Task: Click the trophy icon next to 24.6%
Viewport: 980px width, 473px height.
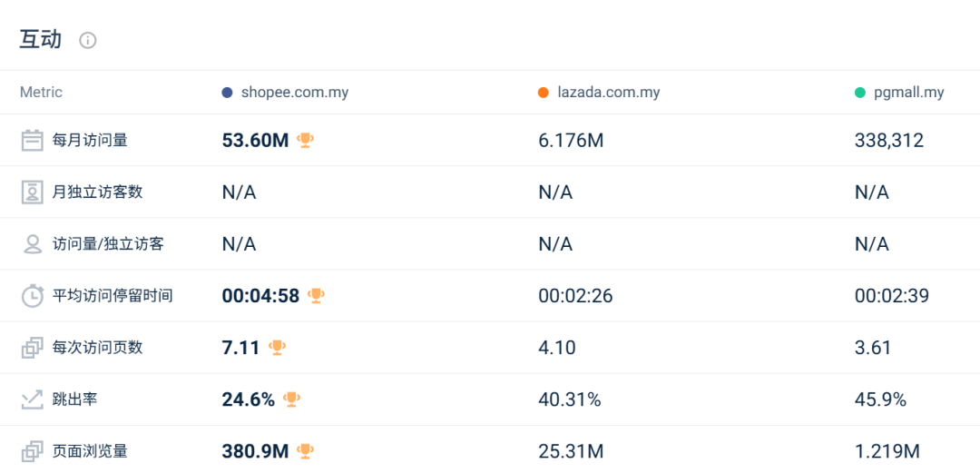Action: 291,399
